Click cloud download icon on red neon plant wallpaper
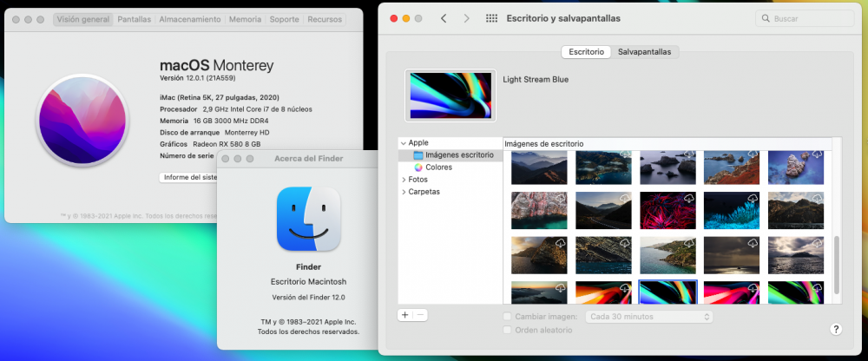The width and height of the screenshot is (868, 361). pos(689,198)
